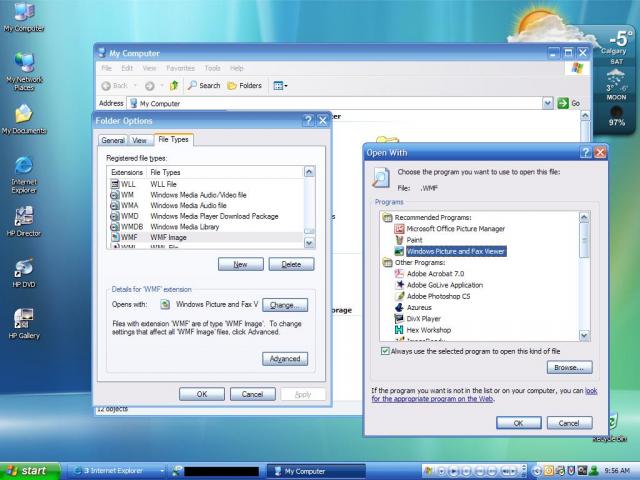Click the Forward arrow in My Computer toolbar
640x480 pixels.
pyautogui.click(x=150, y=86)
